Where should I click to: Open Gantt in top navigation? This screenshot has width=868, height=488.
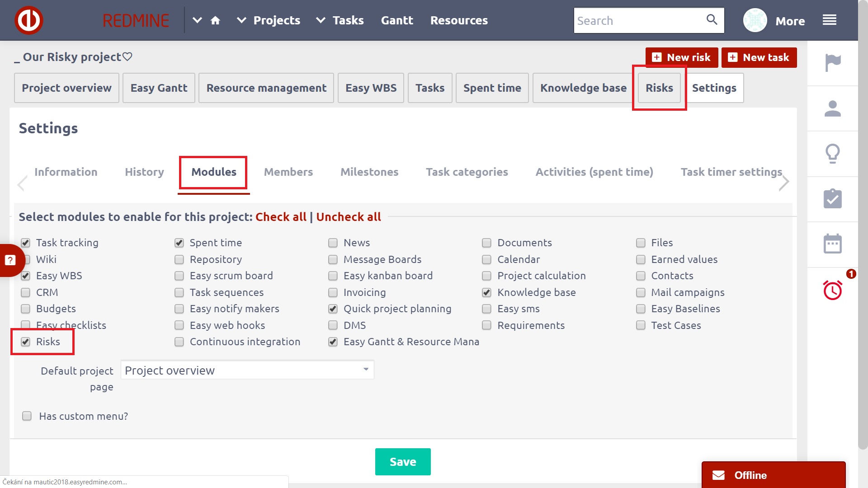pos(397,20)
